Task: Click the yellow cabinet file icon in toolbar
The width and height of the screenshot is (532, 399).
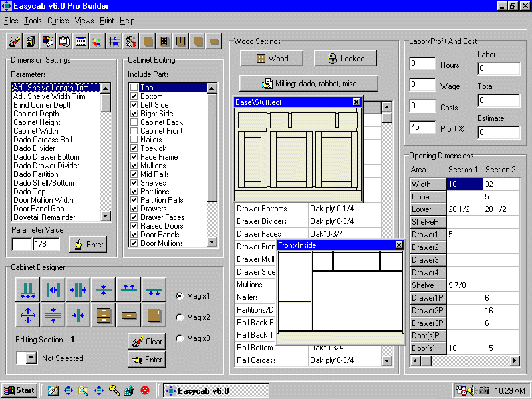Action: [x=31, y=41]
